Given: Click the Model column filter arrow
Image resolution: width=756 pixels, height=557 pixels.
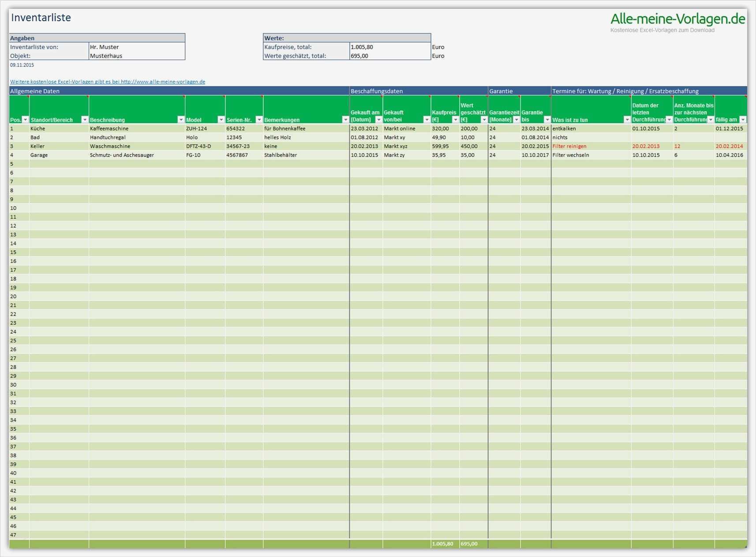Looking at the screenshot, I should [x=221, y=120].
